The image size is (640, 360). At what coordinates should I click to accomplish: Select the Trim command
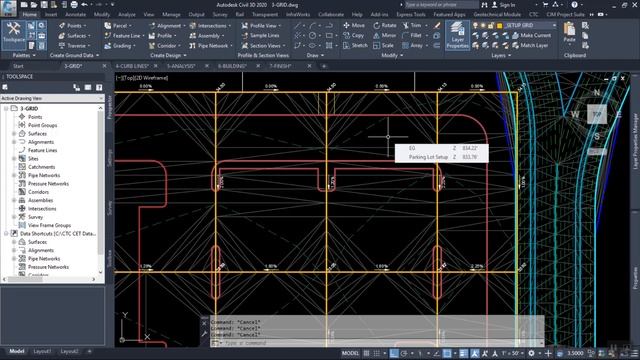tap(412, 25)
